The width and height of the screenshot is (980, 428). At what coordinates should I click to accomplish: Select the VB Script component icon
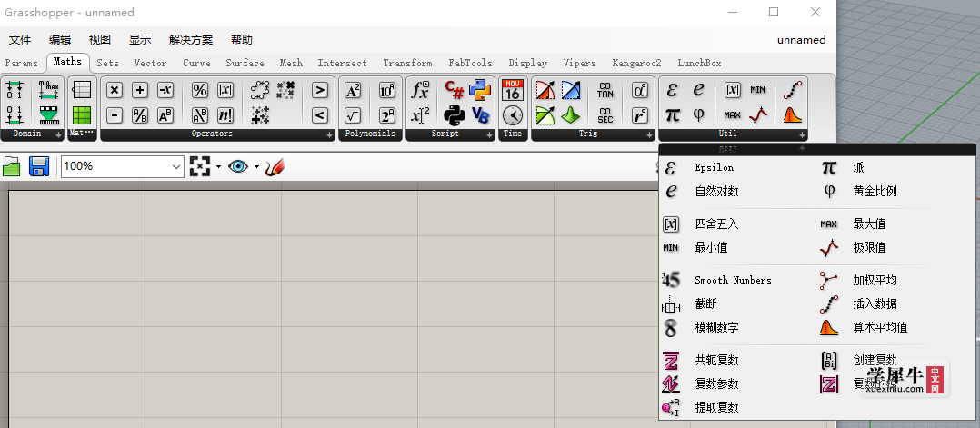coord(480,115)
